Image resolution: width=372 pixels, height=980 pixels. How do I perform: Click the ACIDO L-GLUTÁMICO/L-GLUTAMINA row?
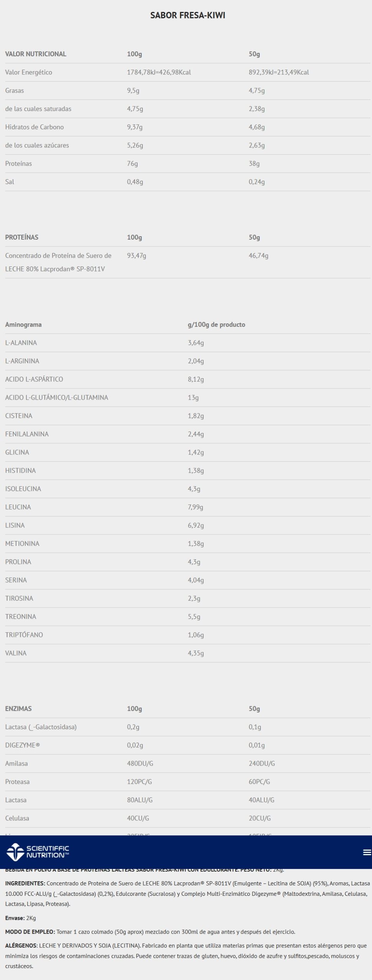click(x=57, y=398)
